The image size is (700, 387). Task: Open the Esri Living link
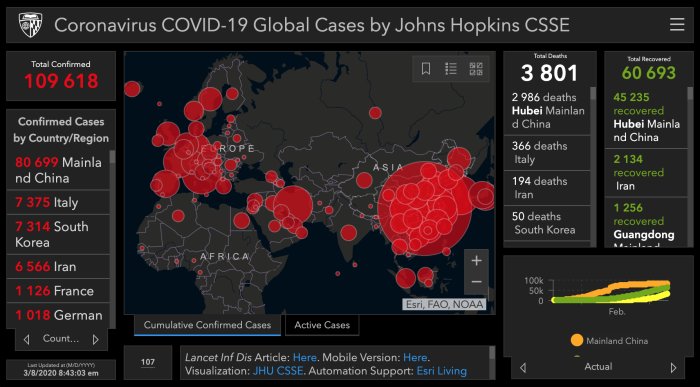coord(442,371)
